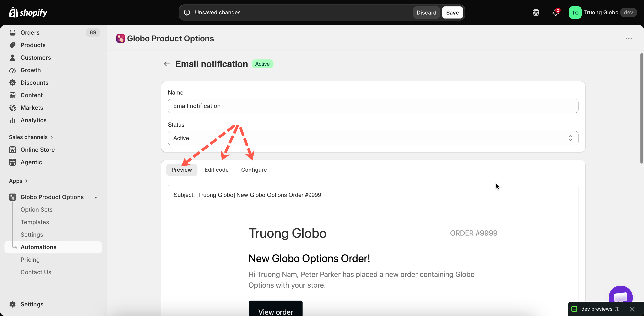Click the Online Store icon

tap(13, 150)
